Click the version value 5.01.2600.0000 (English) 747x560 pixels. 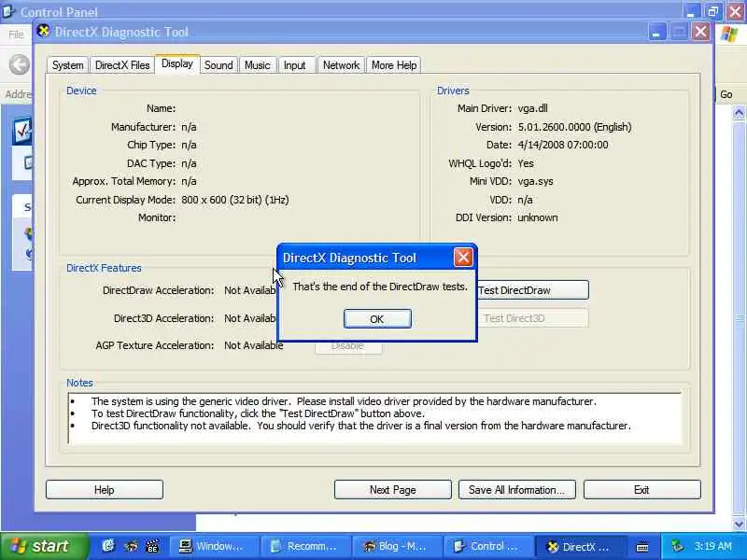pyautogui.click(x=574, y=127)
